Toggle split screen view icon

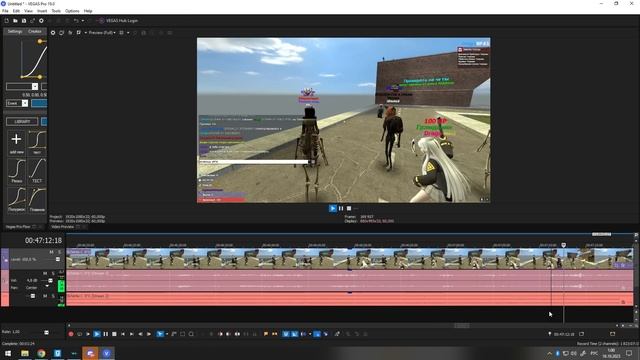(79, 33)
